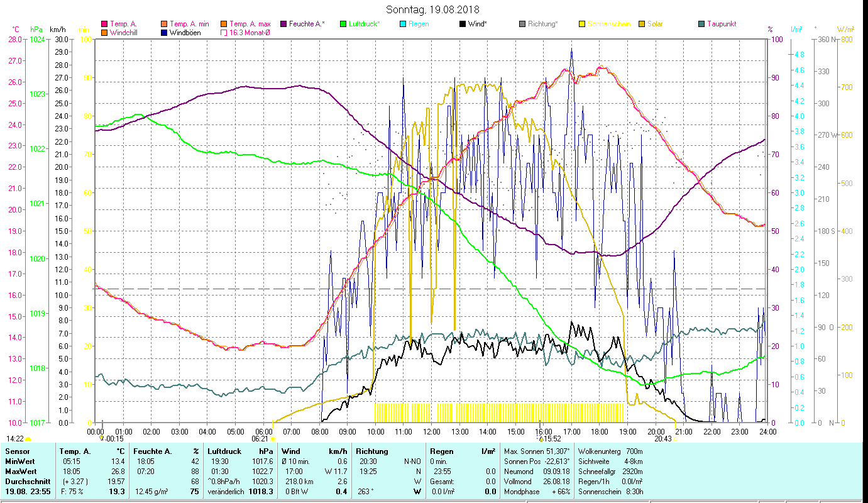This screenshot has width=868, height=503.
Task: Click the 06:21 sunrise marker below the axis
Action: click(260, 439)
